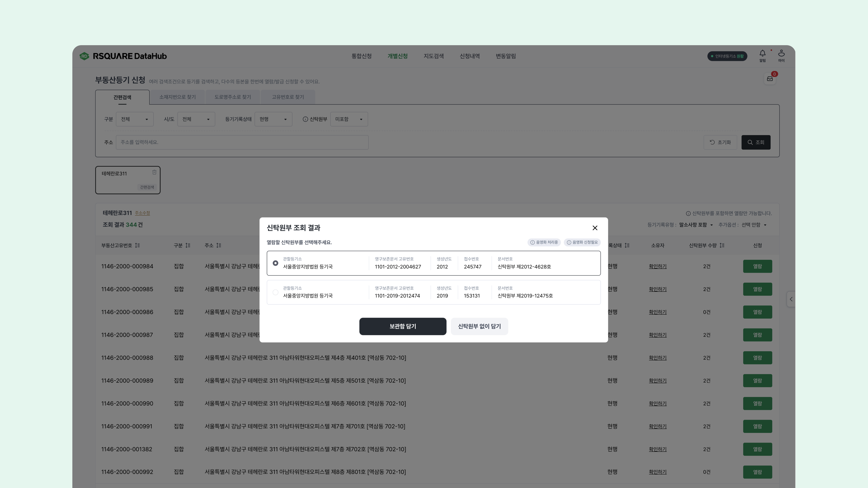868x488 pixels.
Task: Click the notification bell icon
Action: pos(762,54)
